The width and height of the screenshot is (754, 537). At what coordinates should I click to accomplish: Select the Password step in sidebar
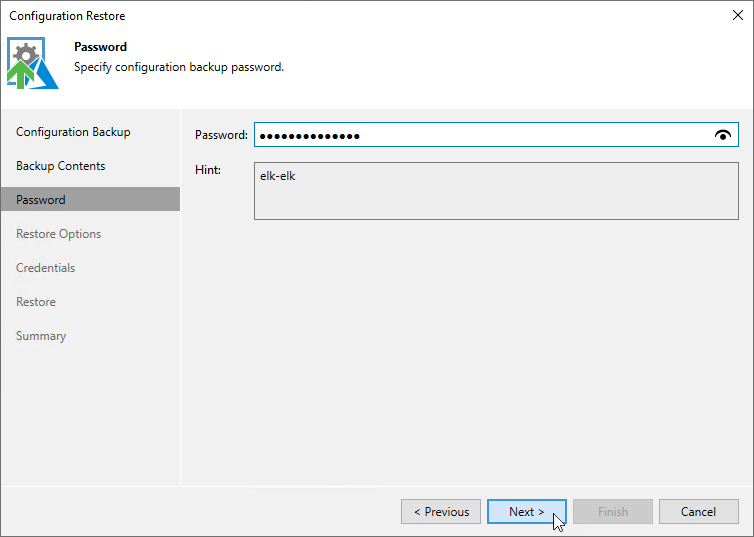pos(90,200)
